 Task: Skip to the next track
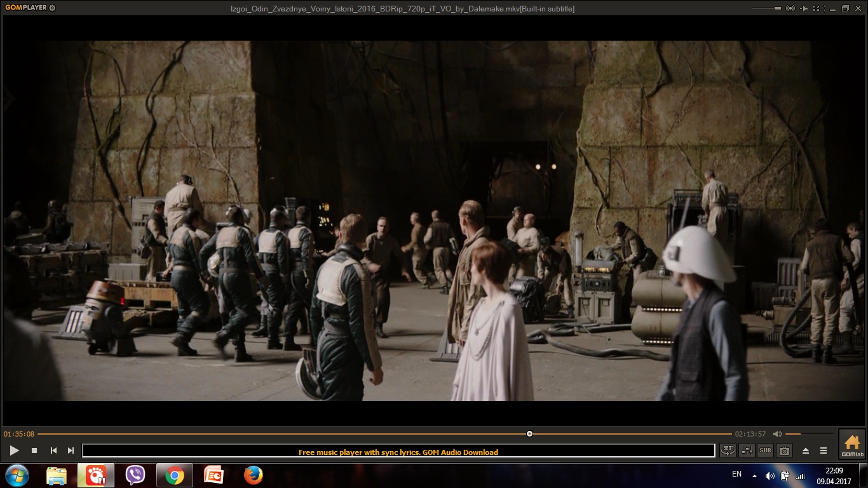[x=71, y=451]
